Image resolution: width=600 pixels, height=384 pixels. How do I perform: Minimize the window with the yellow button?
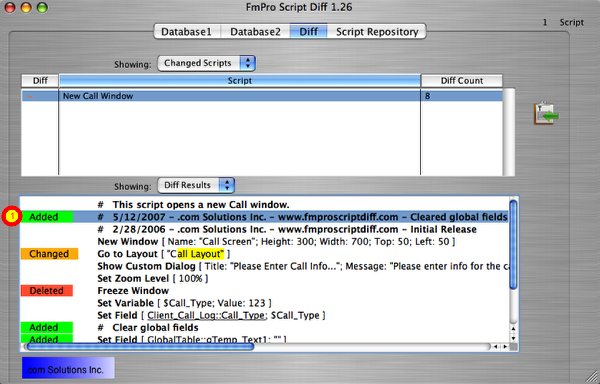(x=26, y=7)
